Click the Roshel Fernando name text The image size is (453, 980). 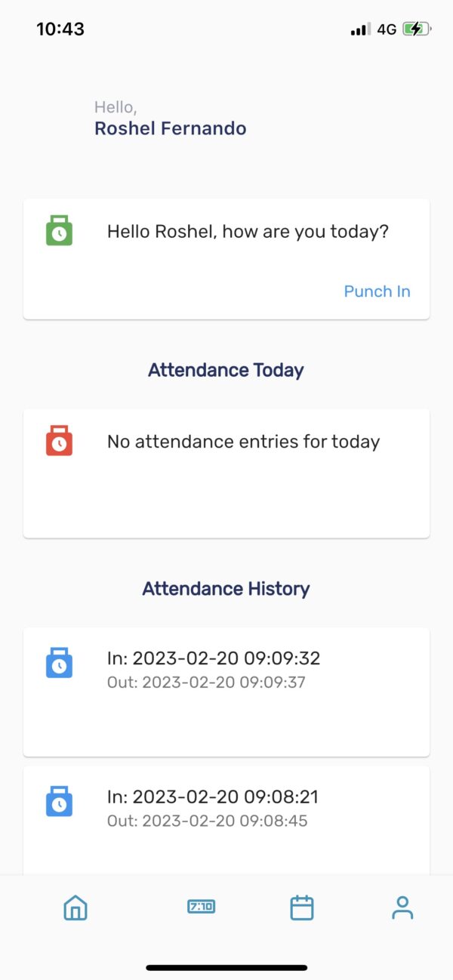[170, 128]
